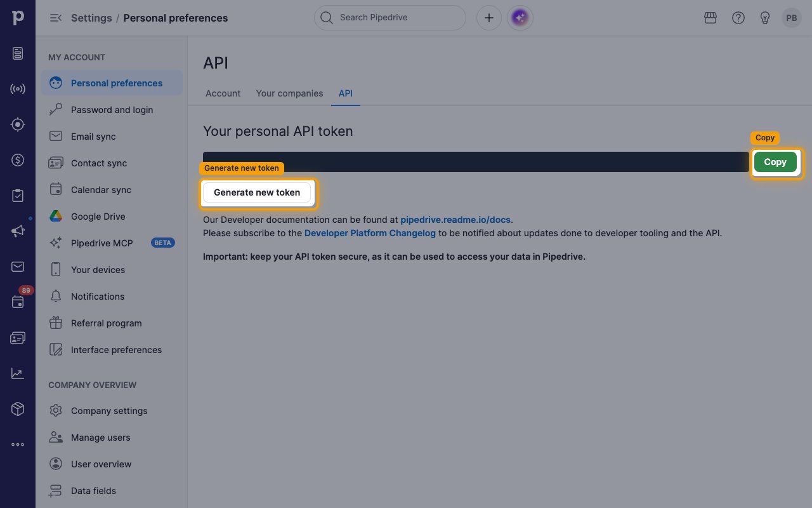Click the Google Drive icon in sidebar
The image size is (812, 508).
[56, 217]
